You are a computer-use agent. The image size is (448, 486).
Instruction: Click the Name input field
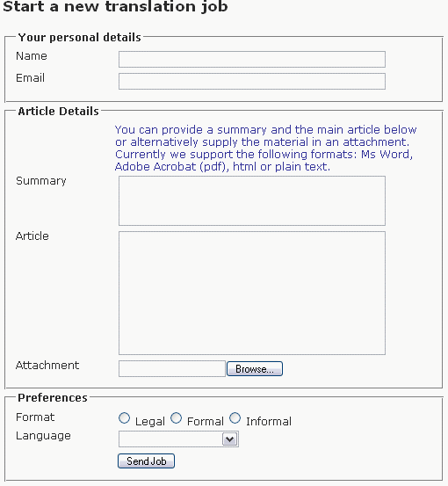252,59
